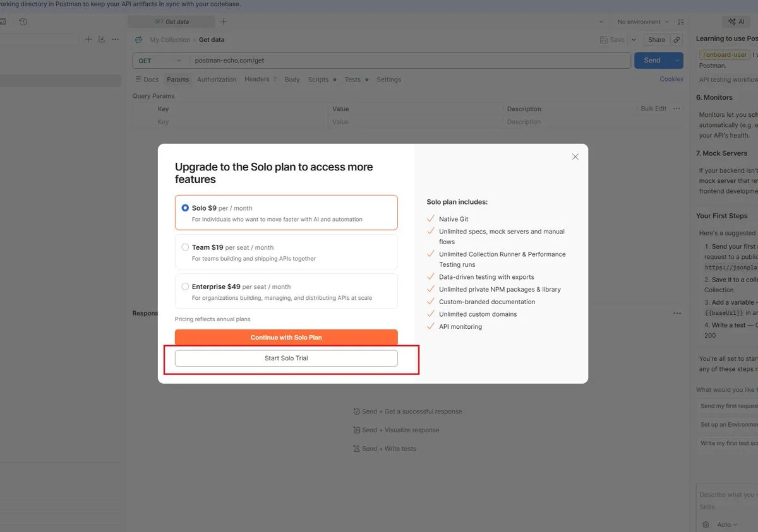Viewport: 758px width, 532px height.
Task: Open the Auto model dropdown
Action: coord(727,524)
